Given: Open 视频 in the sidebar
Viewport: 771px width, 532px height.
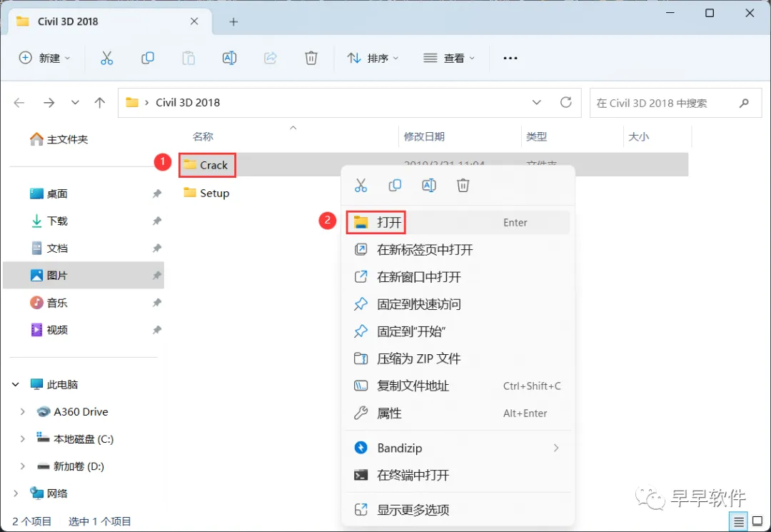Looking at the screenshot, I should 49,330.
